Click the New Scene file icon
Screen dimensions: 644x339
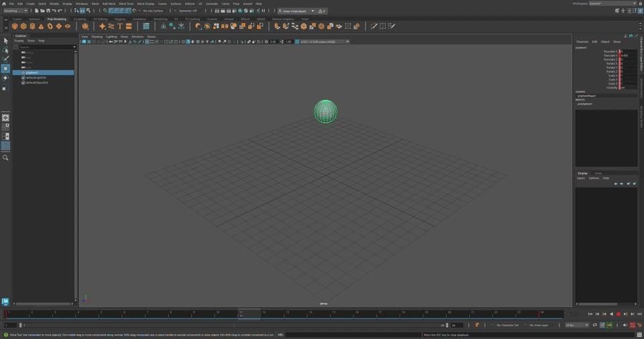(36, 11)
